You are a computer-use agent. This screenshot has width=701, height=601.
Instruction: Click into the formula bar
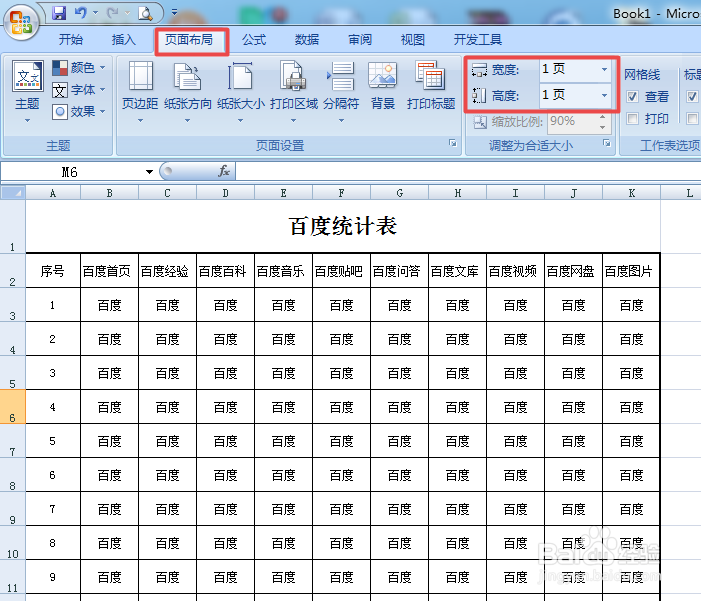point(468,171)
